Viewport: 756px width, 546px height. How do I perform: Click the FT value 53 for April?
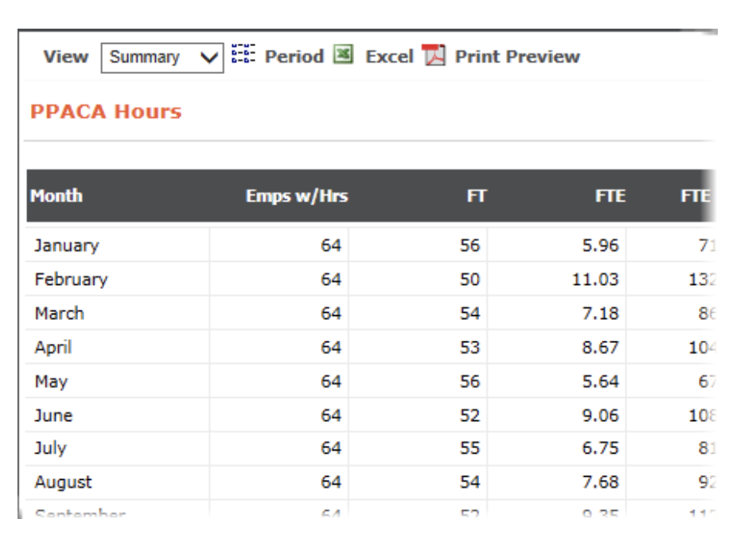coord(470,348)
